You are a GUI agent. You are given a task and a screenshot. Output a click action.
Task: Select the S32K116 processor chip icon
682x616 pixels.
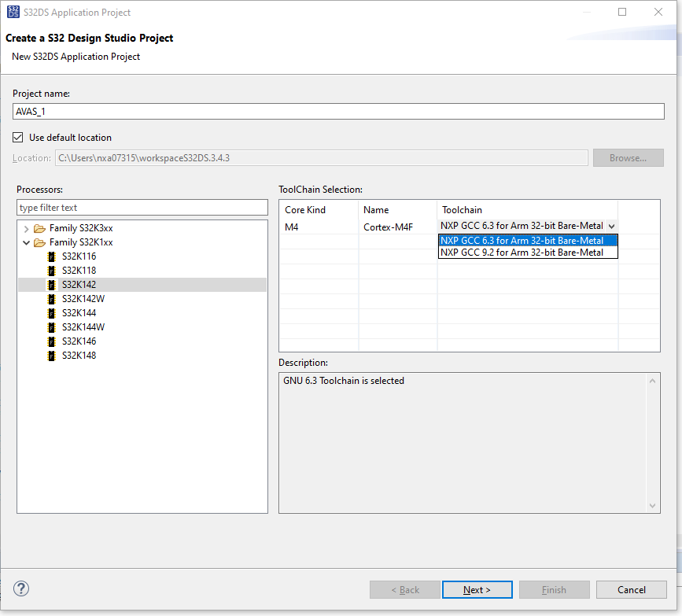click(51, 256)
